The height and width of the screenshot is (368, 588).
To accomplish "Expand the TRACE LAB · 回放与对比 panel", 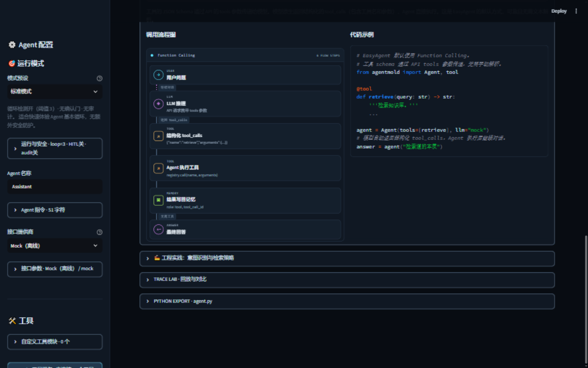I will (x=347, y=280).
